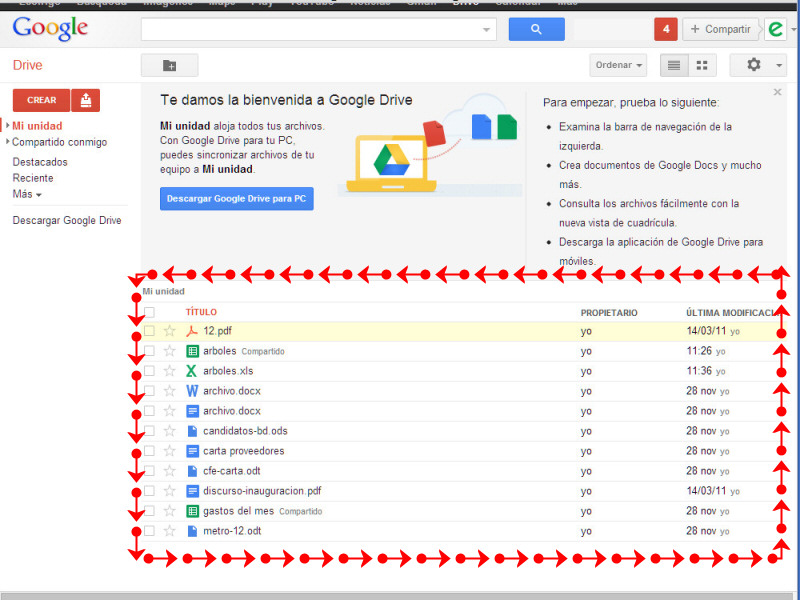Open the gastos del mes file name
Image resolution: width=800 pixels, height=600 pixels.
[238, 511]
